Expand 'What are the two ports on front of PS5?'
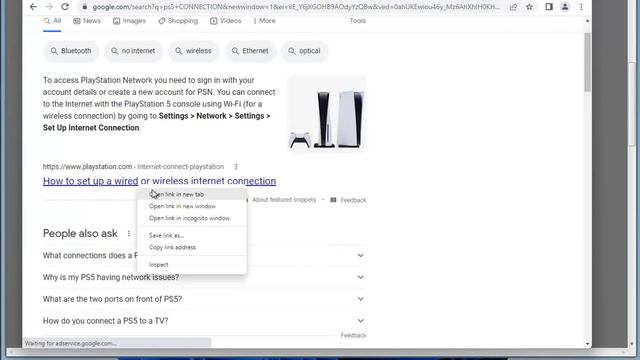 click(x=204, y=299)
